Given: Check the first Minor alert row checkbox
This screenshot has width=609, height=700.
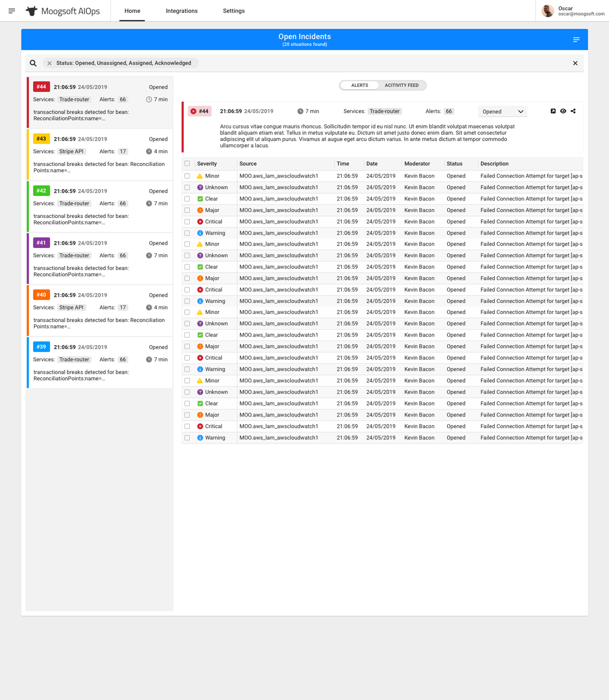Looking at the screenshot, I should pos(187,176).
